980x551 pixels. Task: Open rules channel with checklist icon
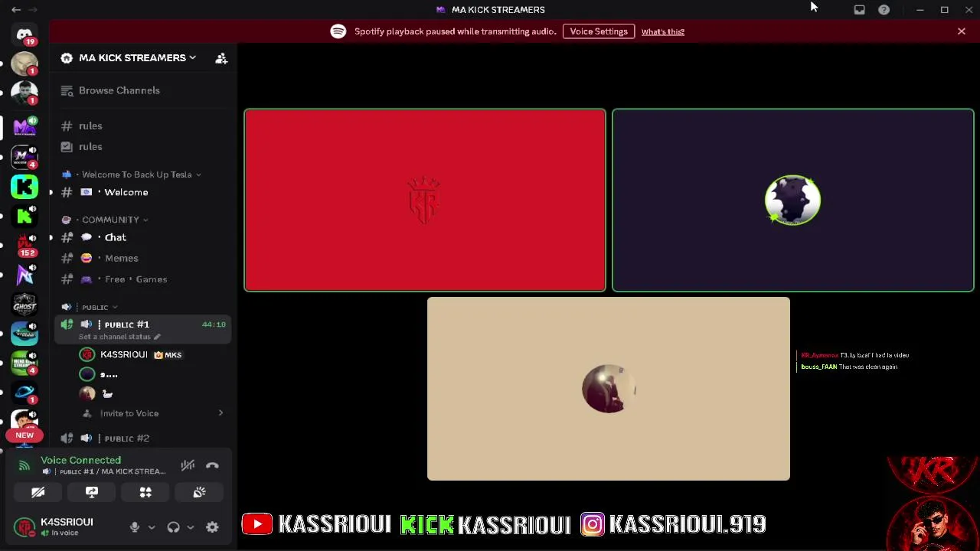(x=143, y=146)
